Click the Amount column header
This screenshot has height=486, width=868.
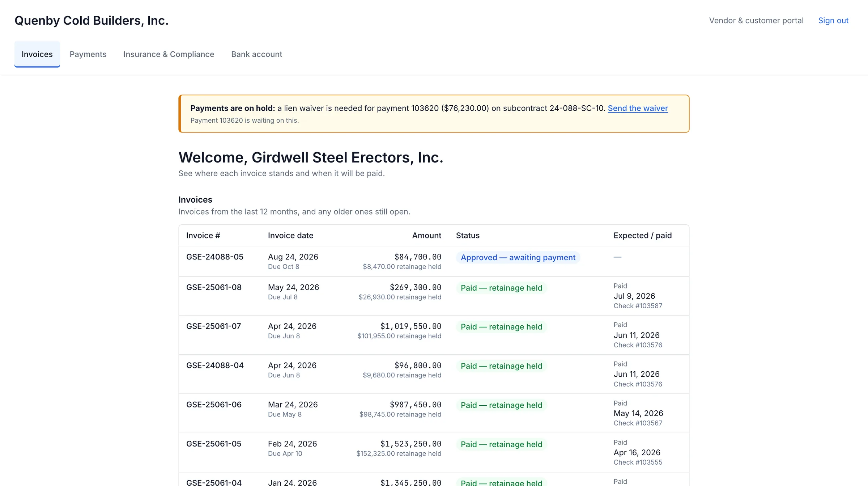tap(427, 236)
